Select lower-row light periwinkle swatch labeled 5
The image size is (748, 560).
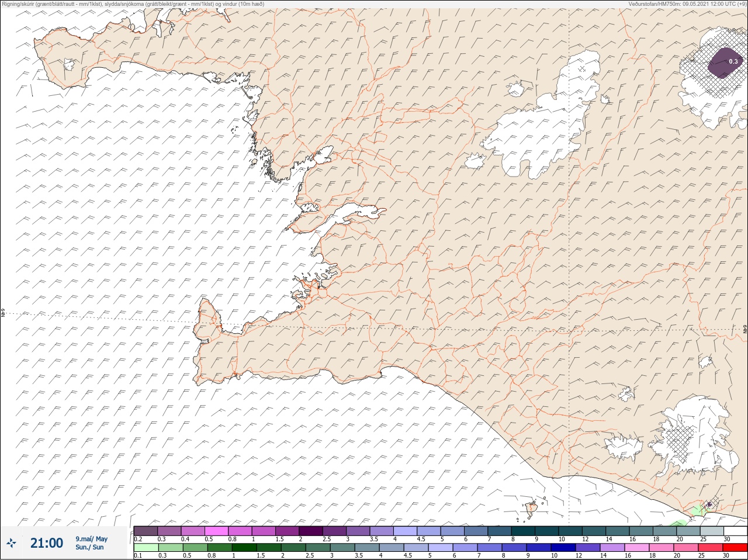click(440, 548)
